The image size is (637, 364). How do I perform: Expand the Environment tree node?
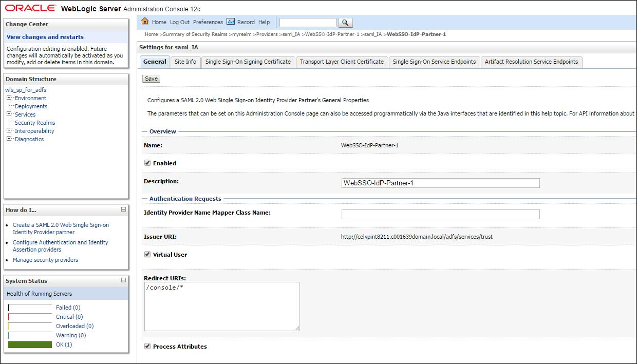[9, 98]
